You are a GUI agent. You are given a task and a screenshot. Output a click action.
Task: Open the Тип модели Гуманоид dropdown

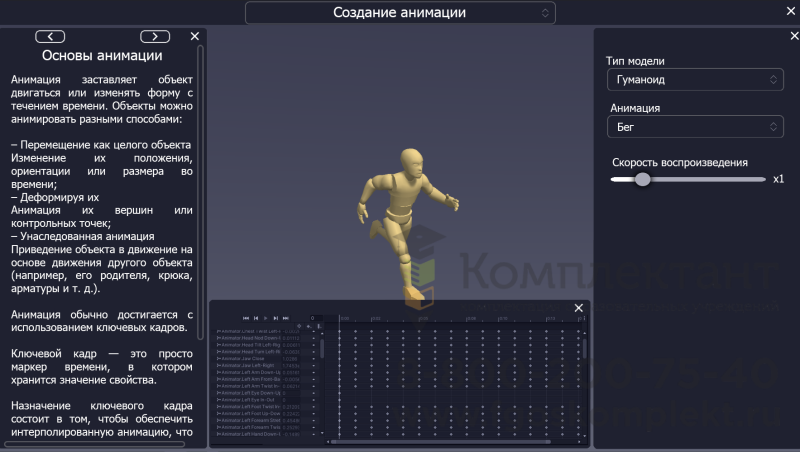[x=694, y=79]
